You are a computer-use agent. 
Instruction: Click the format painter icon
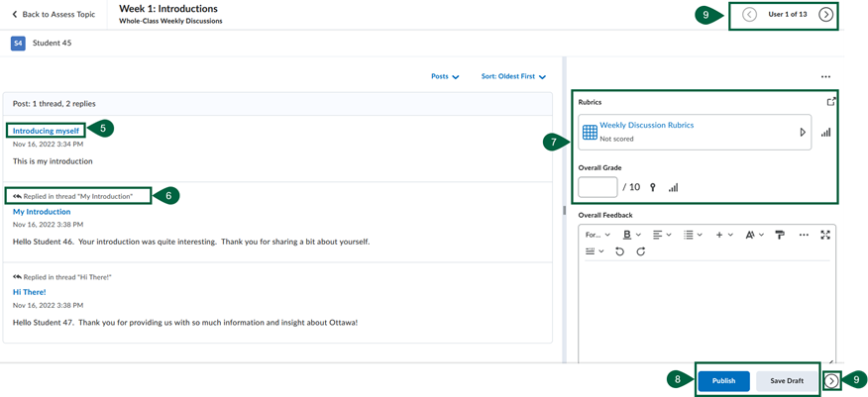(x=779, y=235)
